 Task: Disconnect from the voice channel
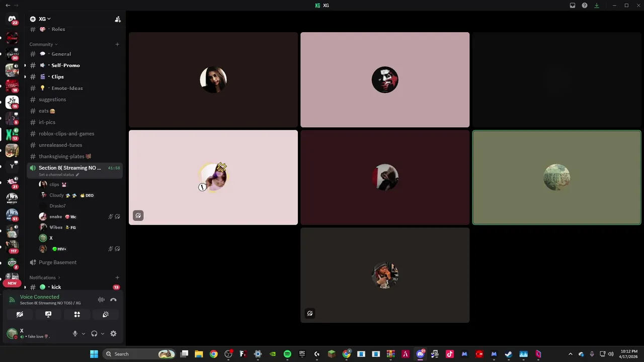coord(113,300)
